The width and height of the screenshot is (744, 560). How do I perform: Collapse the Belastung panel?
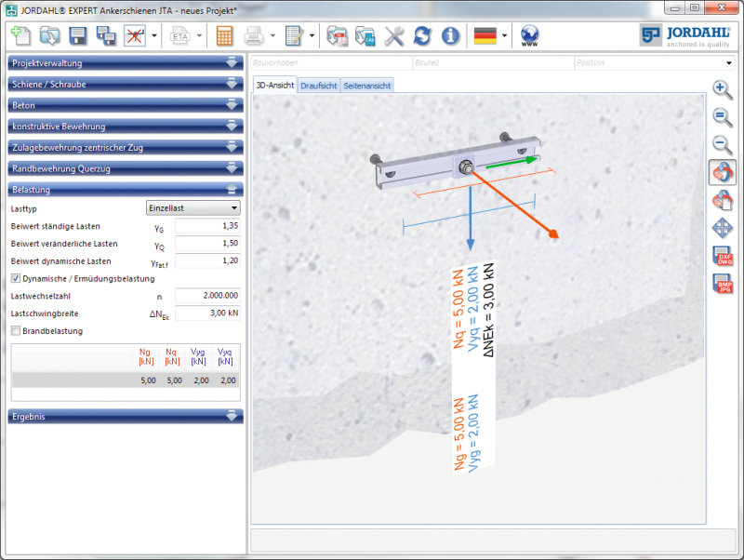pos(126,190)
